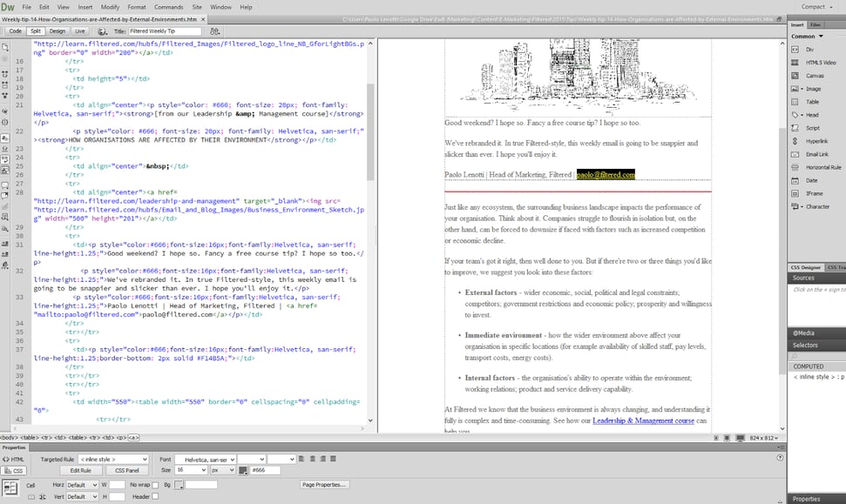Insert a Canvas element
Image resolution: width=846 pixels, height=504 pixels.
pos(809,76)
